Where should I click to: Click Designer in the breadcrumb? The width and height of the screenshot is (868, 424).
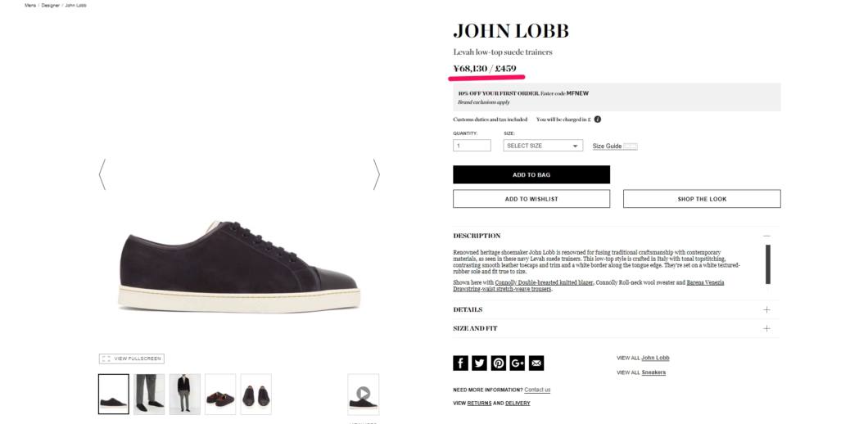click(x=51, y=5)
